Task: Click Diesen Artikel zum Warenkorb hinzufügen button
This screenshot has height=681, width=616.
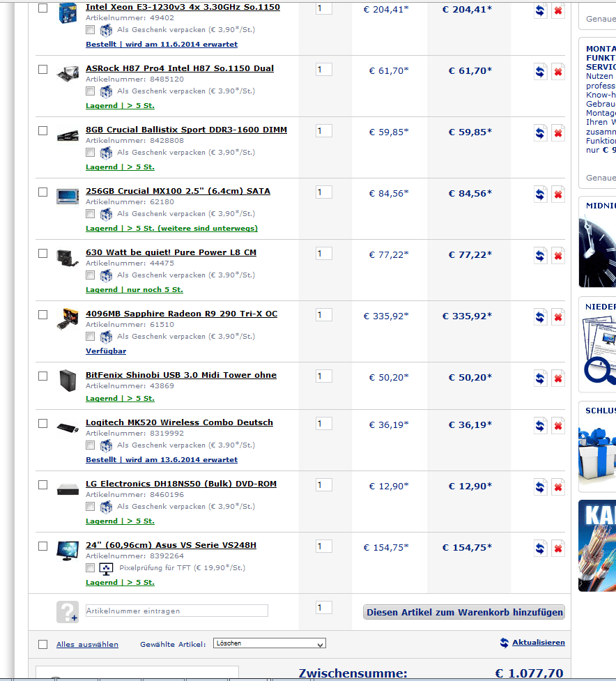Action: click(464, 612)
